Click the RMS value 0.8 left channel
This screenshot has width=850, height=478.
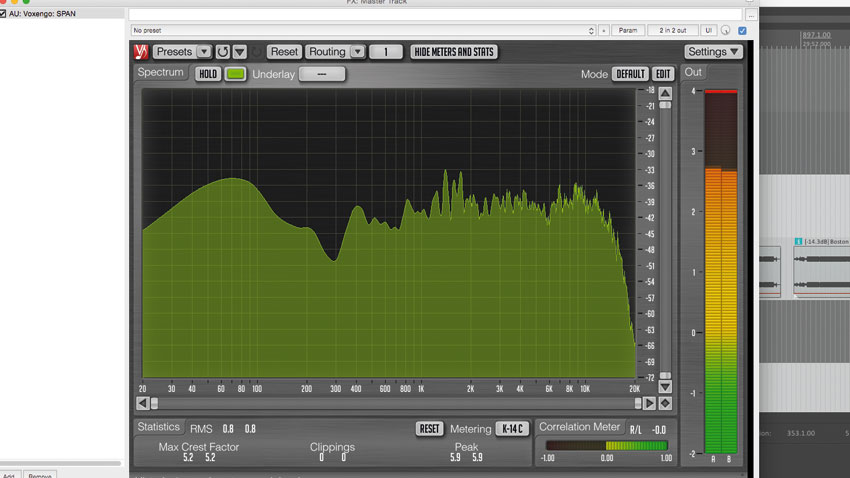point(228,429)
